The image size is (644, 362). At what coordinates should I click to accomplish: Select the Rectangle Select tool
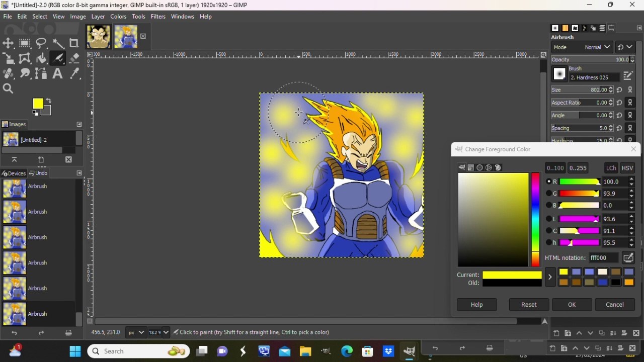point(25,43)
